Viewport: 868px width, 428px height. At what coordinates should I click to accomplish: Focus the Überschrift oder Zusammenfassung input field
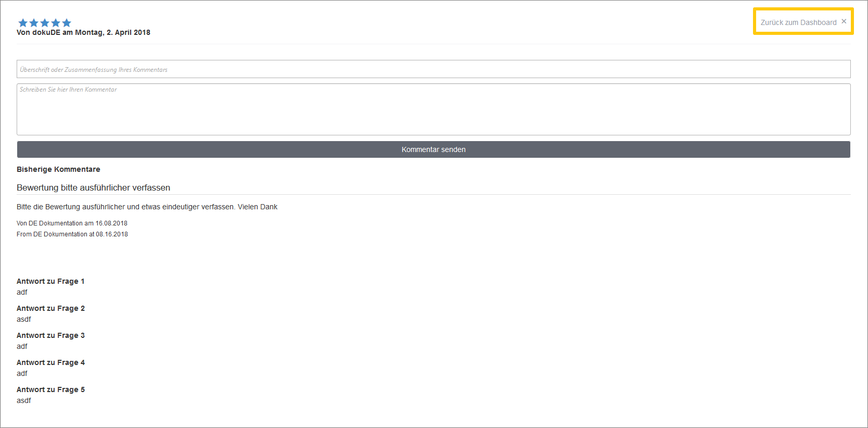(433, 69)
